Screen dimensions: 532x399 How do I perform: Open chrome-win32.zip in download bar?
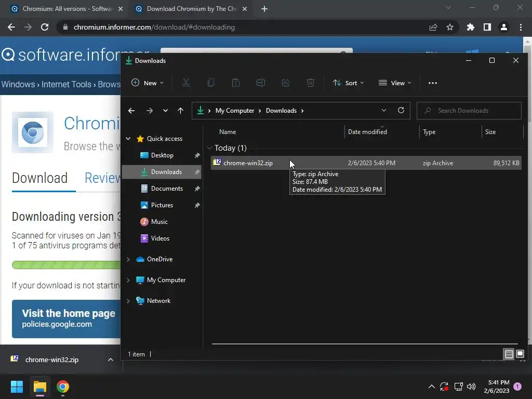tap(51, 360)
